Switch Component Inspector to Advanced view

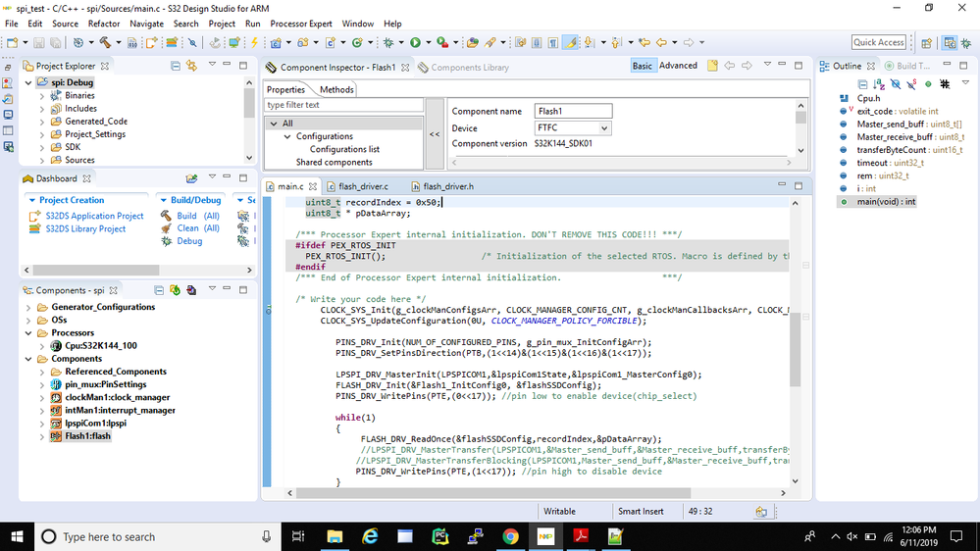click(x=678, y=66)
